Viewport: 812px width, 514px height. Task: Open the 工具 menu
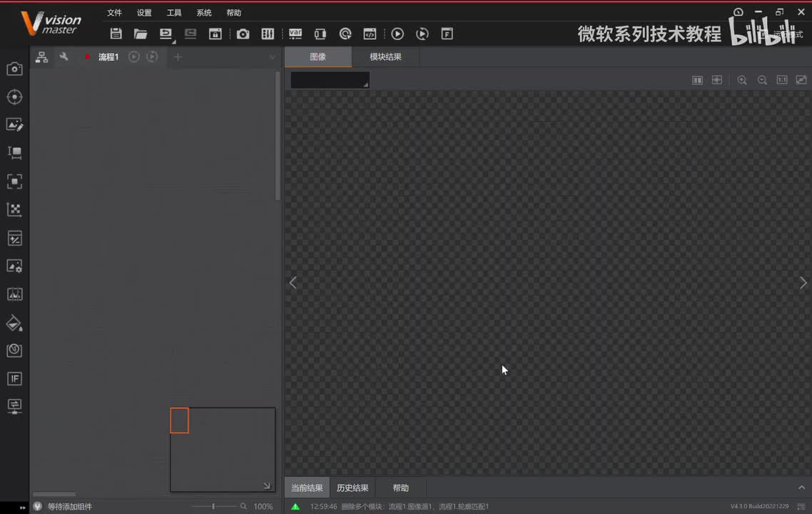[174, 12]
